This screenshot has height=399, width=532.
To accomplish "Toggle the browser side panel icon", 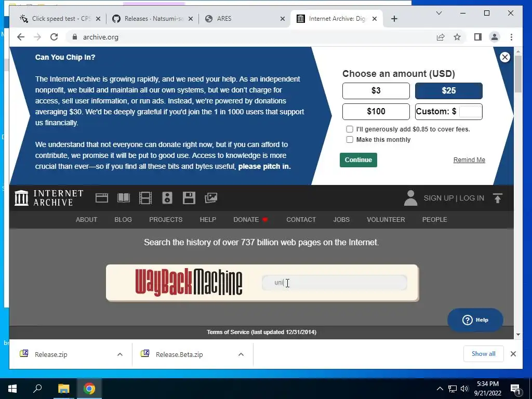I will [478, 37].
